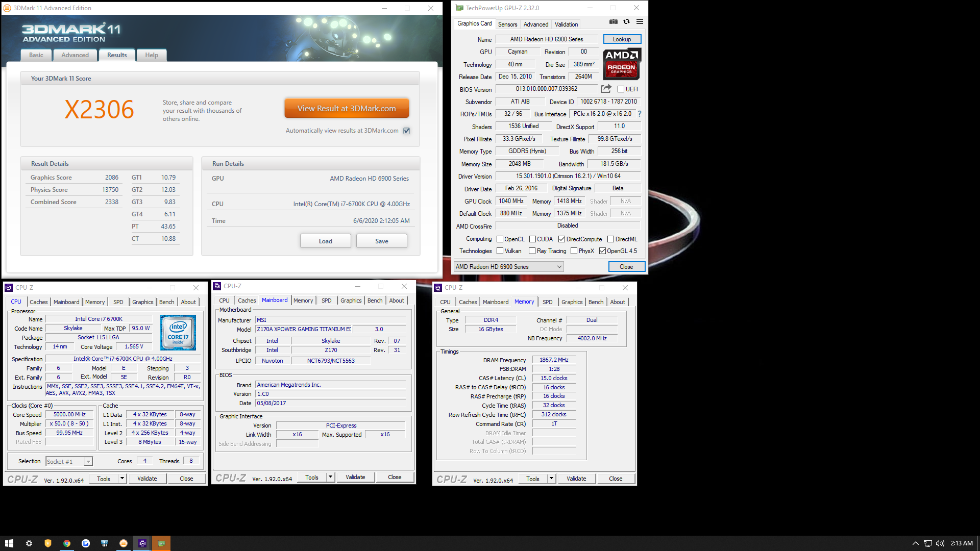This screenshot has width=980, height=551.
Task: Take a GPU-Z screenshot with camera icon
Action: 614,22
